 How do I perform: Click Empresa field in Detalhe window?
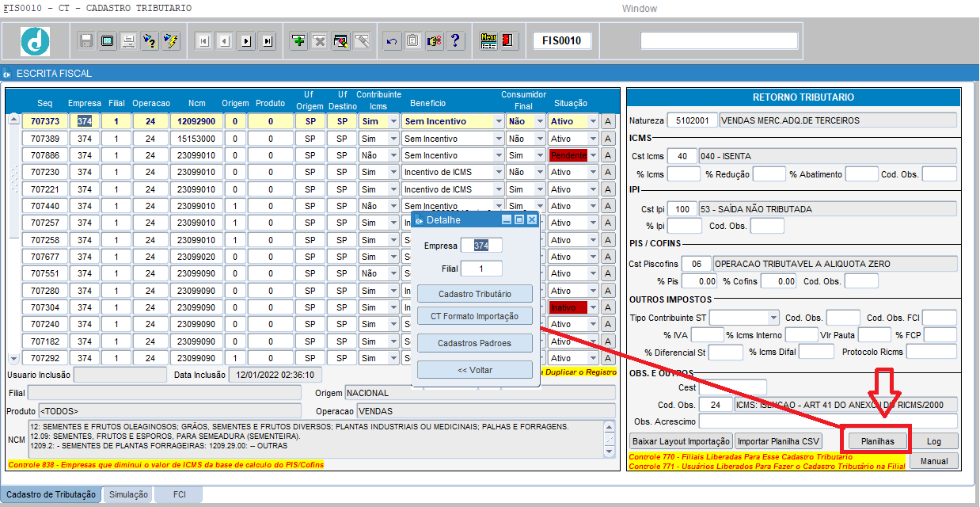[x=481, y=246]
